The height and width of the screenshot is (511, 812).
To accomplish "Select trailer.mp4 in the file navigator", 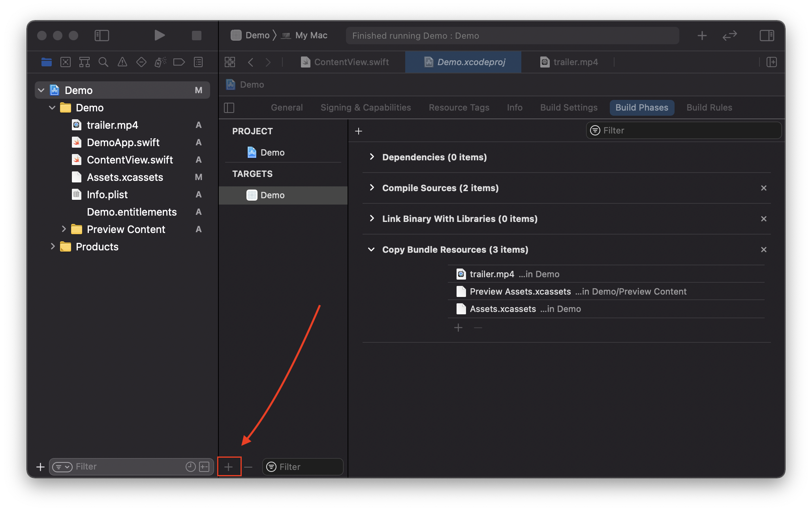I will pos(112,125).
